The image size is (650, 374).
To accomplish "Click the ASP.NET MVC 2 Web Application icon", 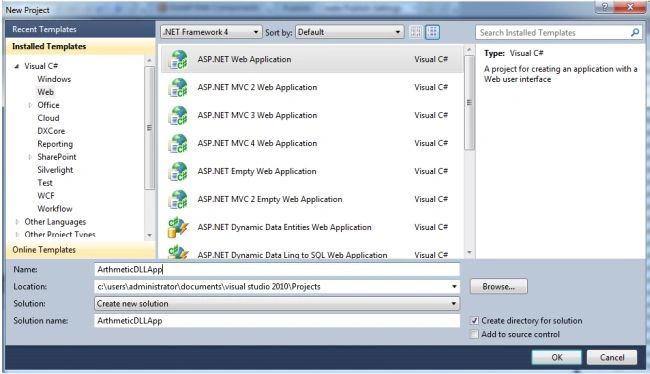I will tap(178, 87).
